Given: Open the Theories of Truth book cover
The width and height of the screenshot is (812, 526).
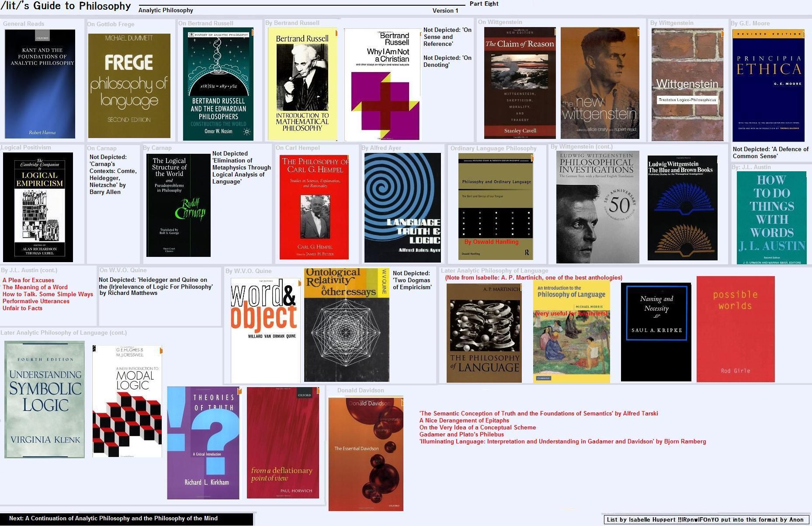Looking at the screenshot, I should coord(203,443).
